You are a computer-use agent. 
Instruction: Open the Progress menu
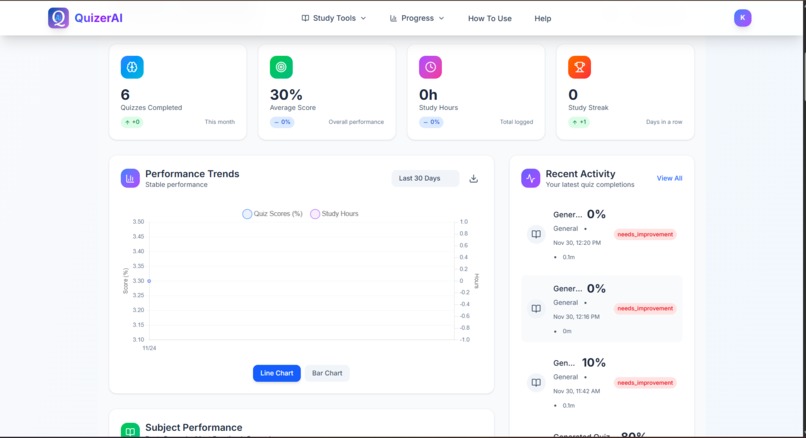pos(416,18)
